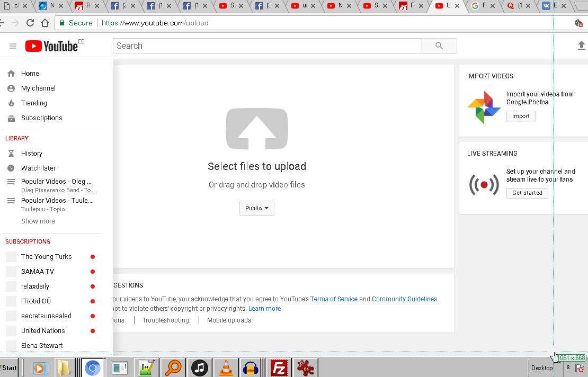Open the Mobile uploads link
The height and width of the screenshot is (377, 588).
(229, 320)
